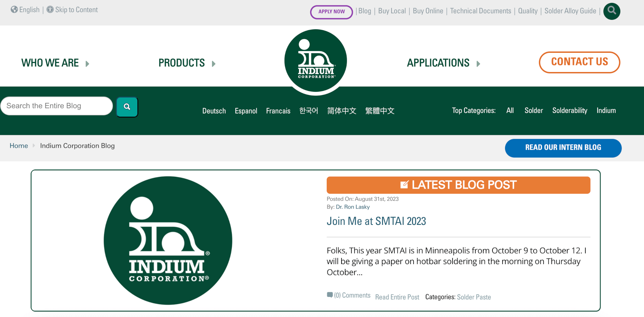Click Posted On: August 31st, 2023 text

[x=363, y=199]
